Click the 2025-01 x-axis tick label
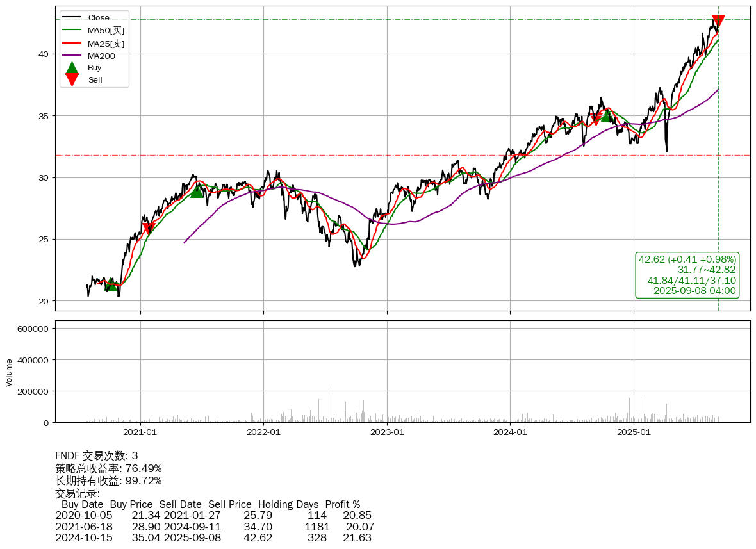Screen dimensions: 756x549 tap(634, 432)
